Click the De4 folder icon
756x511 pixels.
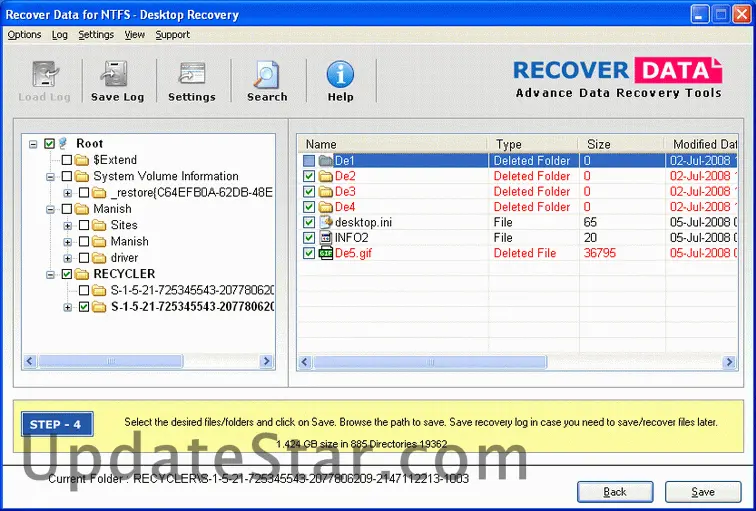[326, 207]
